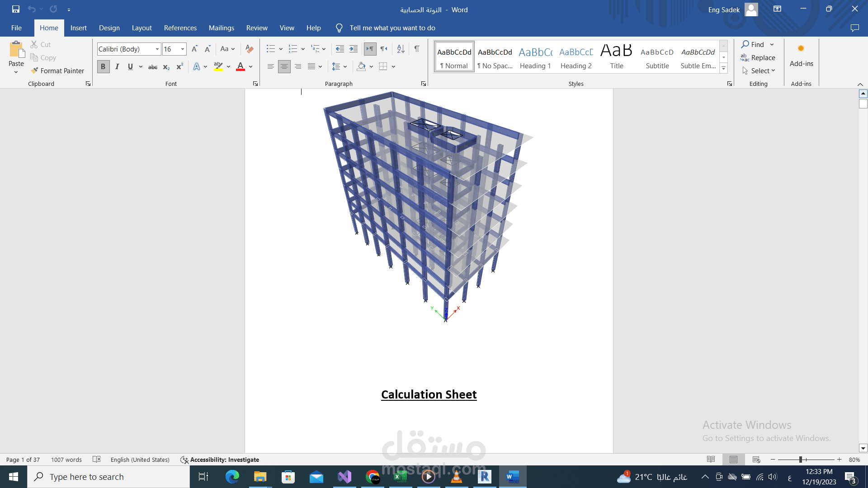
Task: Click the Save icon in quick access toolbar
Action: click(16, 9)
